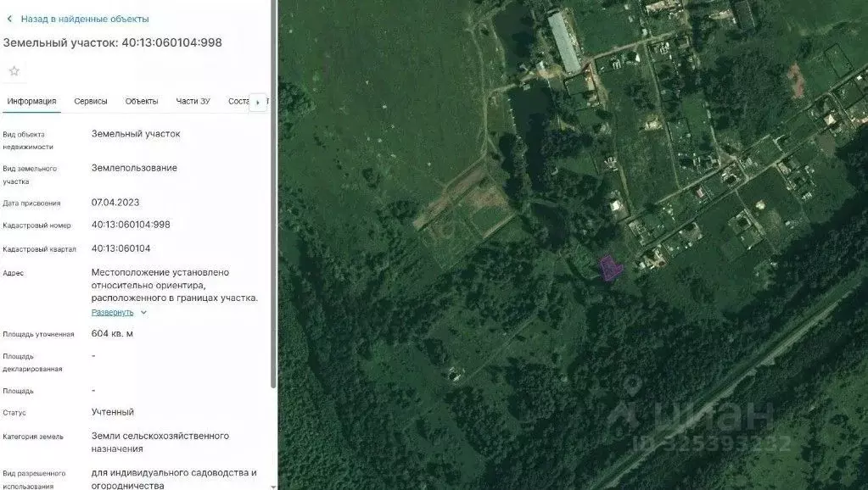
Task: Click the Кадастровый квартал value 40:13:060104
Action: click(x=120, y=248)
